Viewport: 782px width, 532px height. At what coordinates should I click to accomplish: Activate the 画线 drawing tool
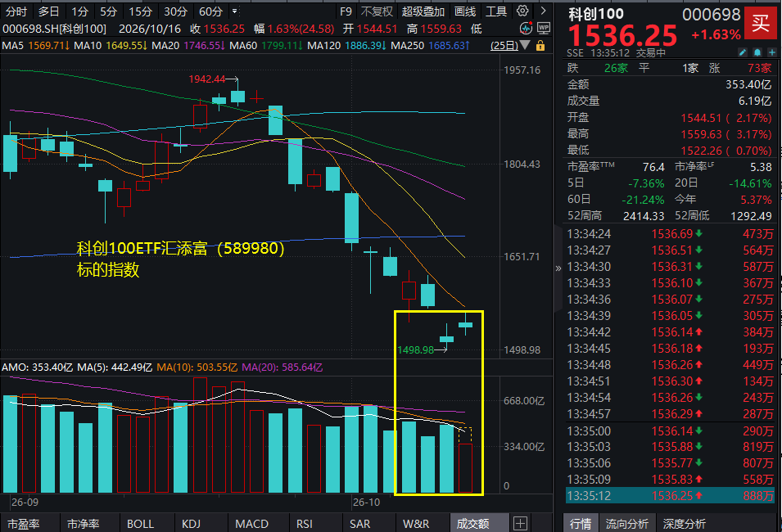pos(465,11)
